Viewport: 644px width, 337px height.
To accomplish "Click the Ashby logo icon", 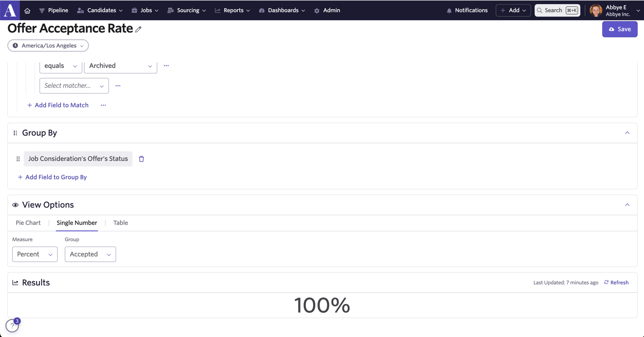I will 10,10.
